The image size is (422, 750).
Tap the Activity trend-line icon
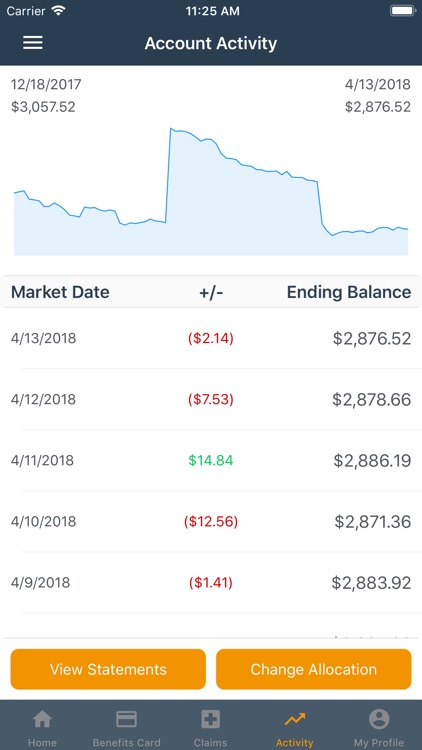[295, 718]
